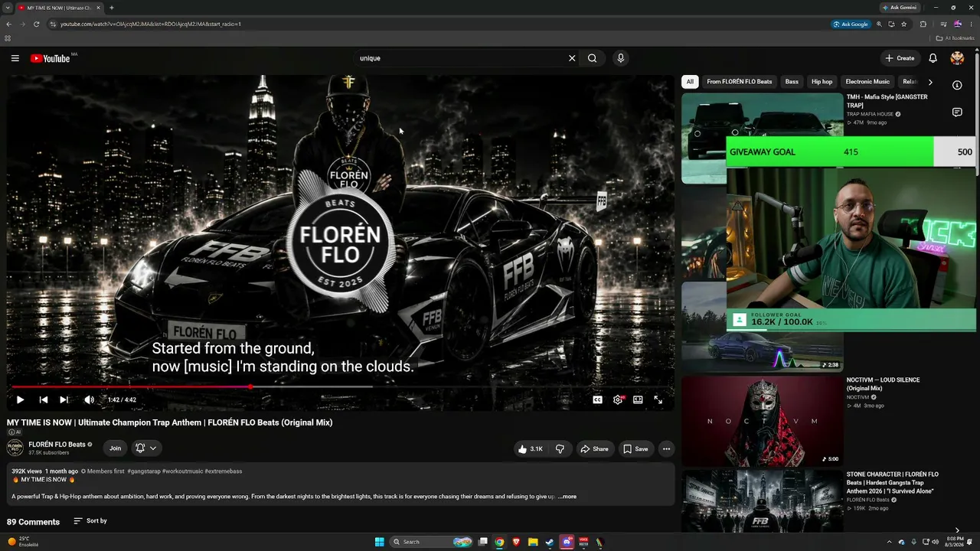Open the subscription notification bell dropdown
Viewport: 980px width, 551px height.
(145, 448)
